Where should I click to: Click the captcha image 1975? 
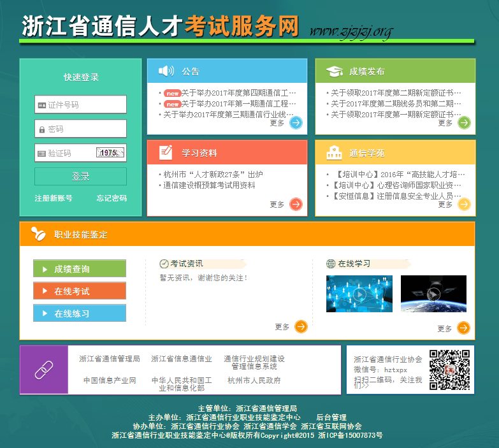click(x=110, y=153)
